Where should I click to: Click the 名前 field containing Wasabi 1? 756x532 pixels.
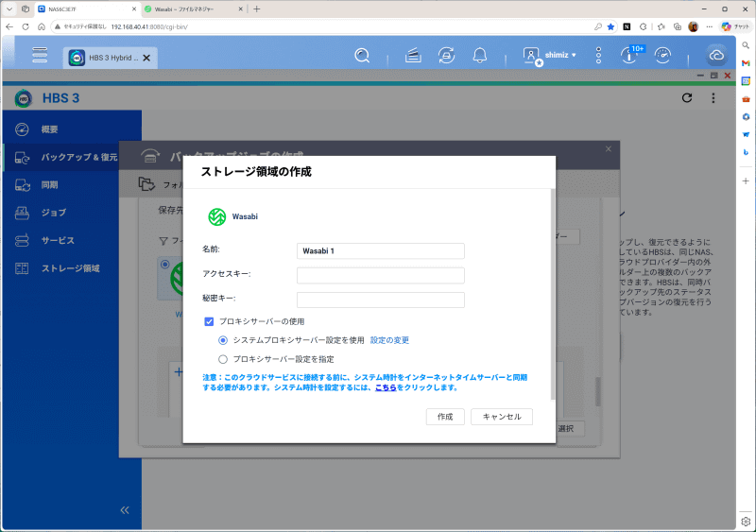[381, 250]
